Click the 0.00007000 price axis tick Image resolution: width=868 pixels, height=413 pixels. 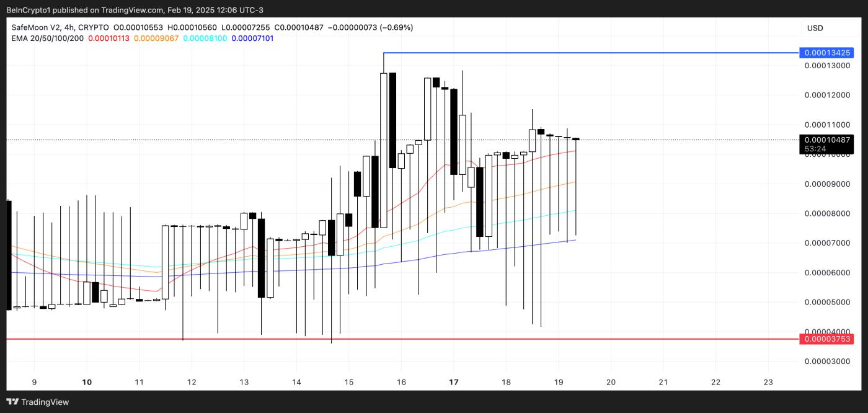pos(828,243)
